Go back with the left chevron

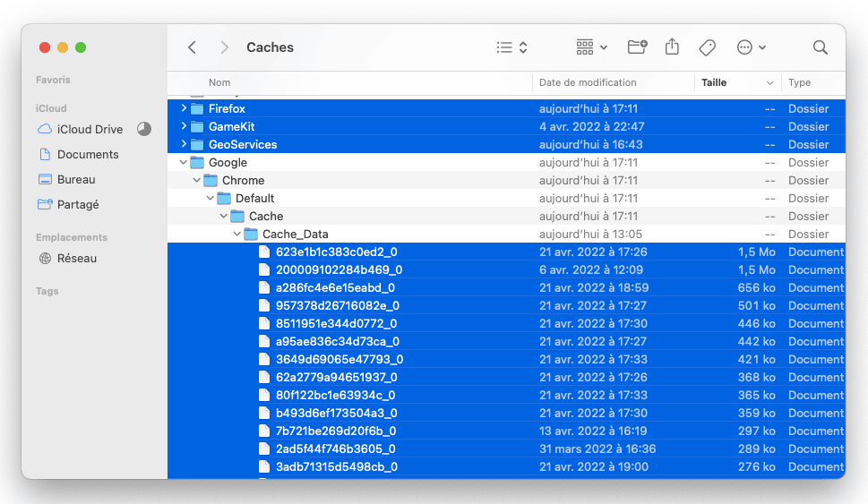pos(192,47)
